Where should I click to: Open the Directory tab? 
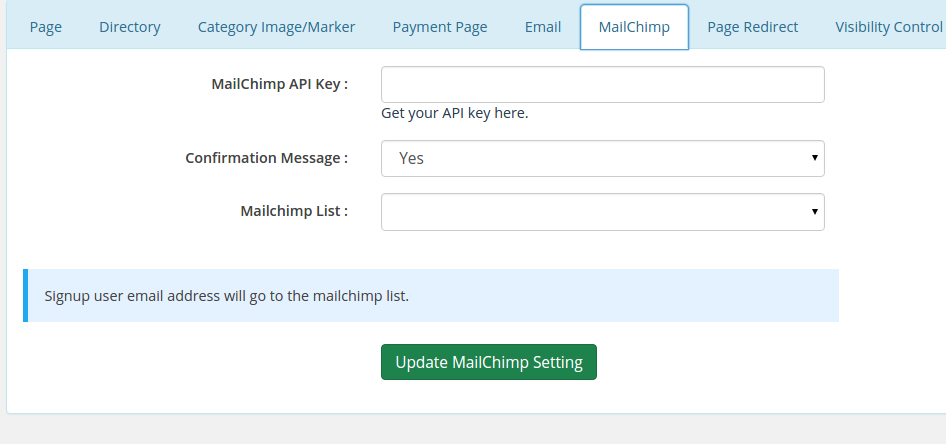tap(130, 27)
